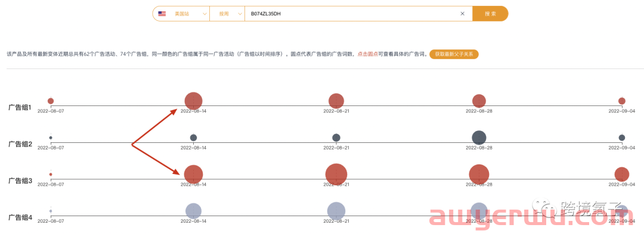644x237 pixels.
Task: Click 2022-08-21 date label in 广告组4 row
Action: coord(336,220)
